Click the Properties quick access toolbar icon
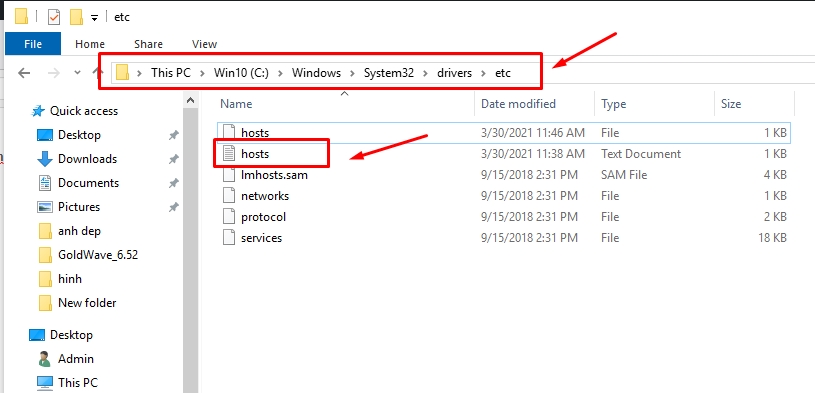Viewport: 815px width, 393px height. (x=54, y=17)
